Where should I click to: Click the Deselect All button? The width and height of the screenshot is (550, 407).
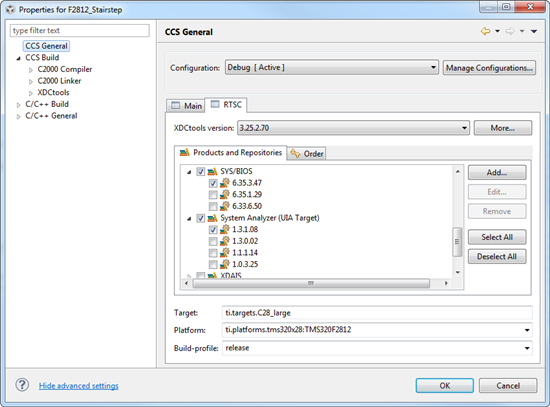click(497, 256)
